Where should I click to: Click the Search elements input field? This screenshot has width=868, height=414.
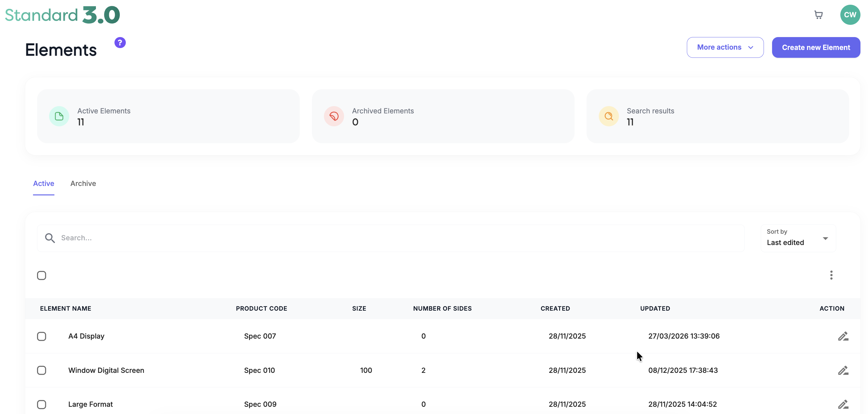(391, 238)
